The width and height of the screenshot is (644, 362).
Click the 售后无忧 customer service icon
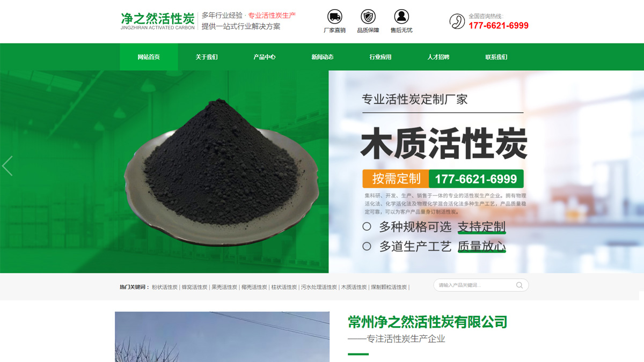[x=402, y=16]
